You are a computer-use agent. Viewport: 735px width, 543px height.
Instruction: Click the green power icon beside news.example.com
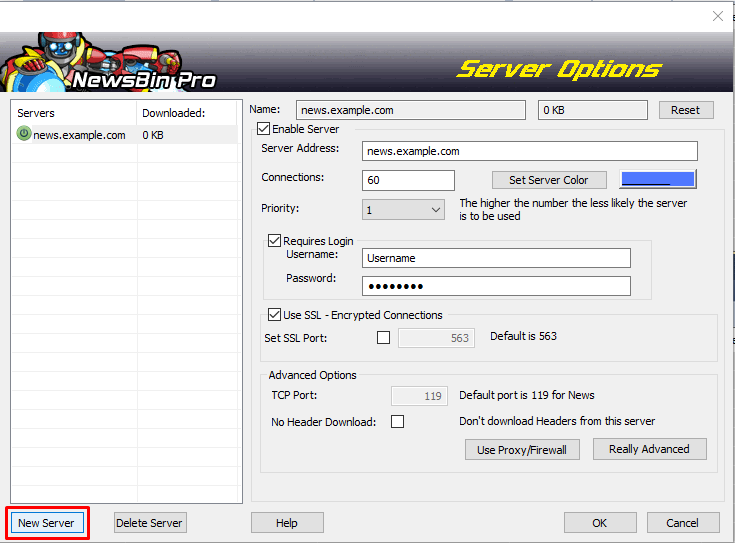click(x=23, y=134)
